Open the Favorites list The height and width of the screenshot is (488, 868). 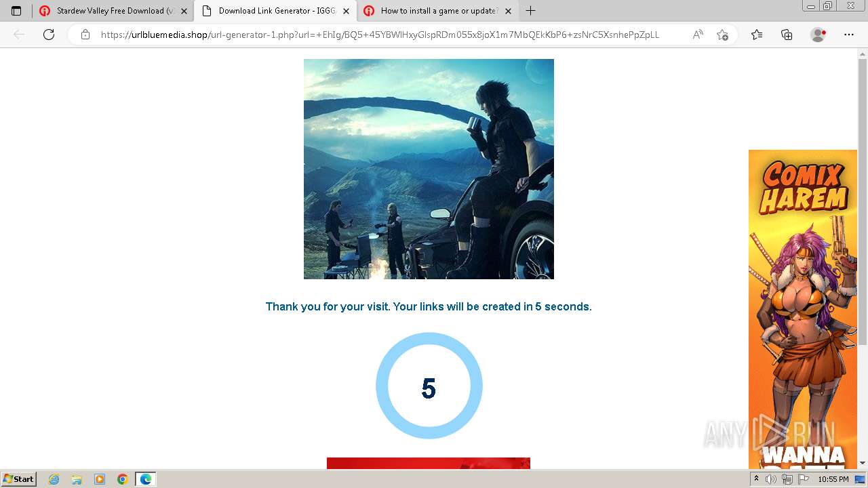click(757, 35)
